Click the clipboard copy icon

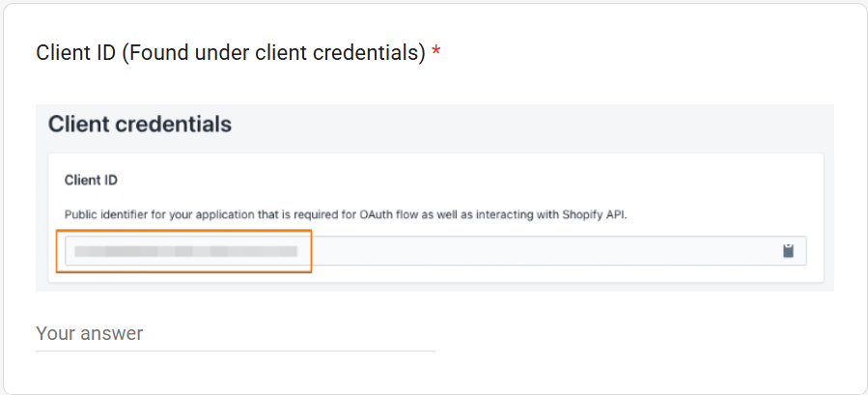(788, 251)
